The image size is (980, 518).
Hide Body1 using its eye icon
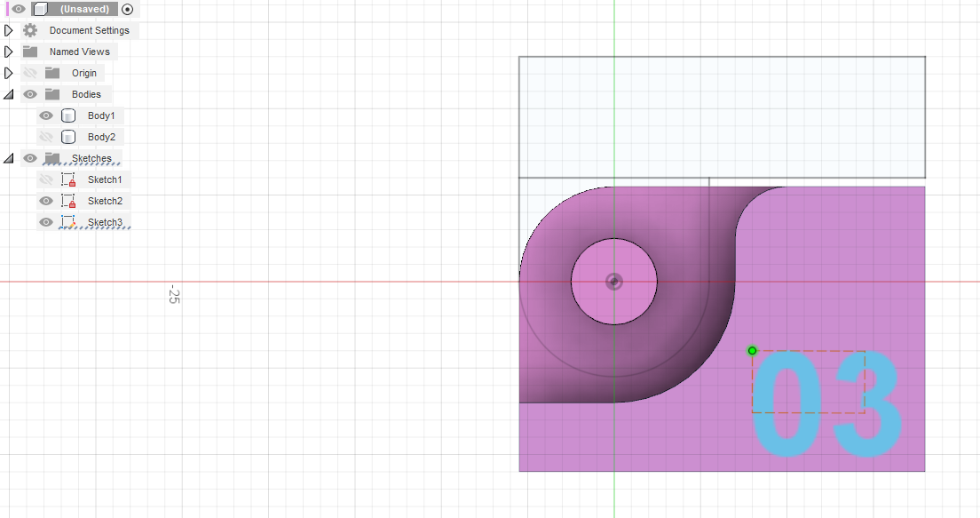tap(45, 116)
